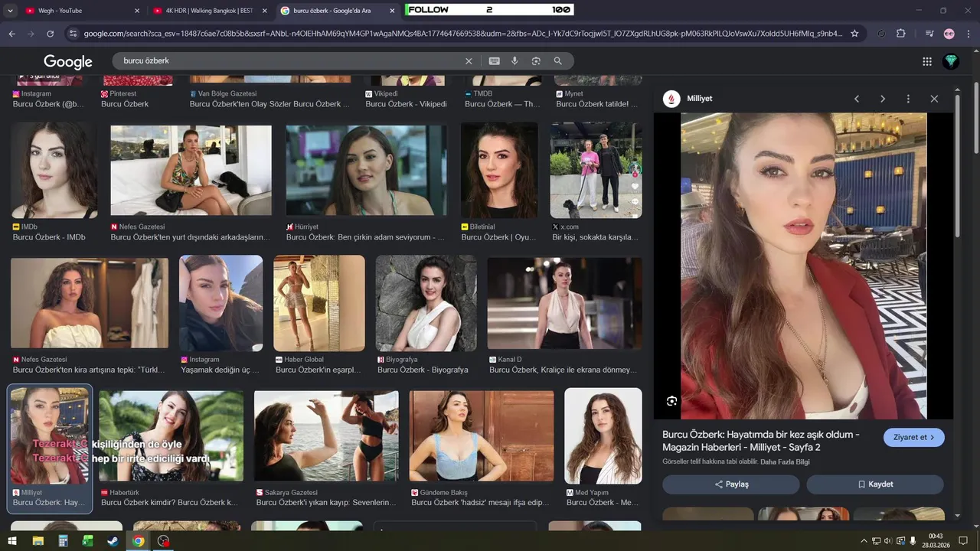Open the large preview image of Burcu Özberk
980x551 pixels.
[x=803, y=266]
